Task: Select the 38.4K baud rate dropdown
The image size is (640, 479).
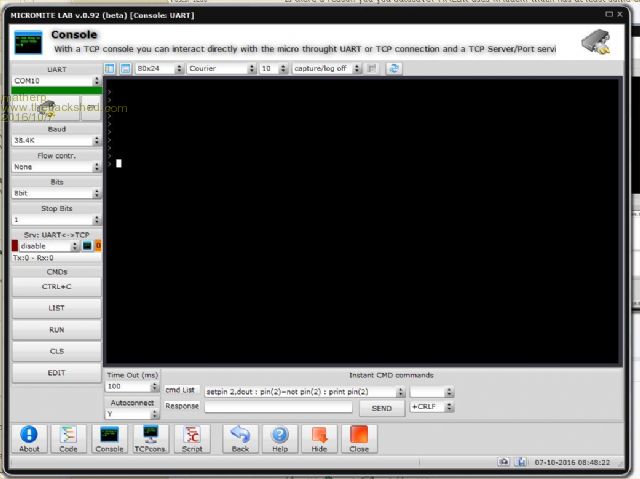Action: tap(56, 143)
